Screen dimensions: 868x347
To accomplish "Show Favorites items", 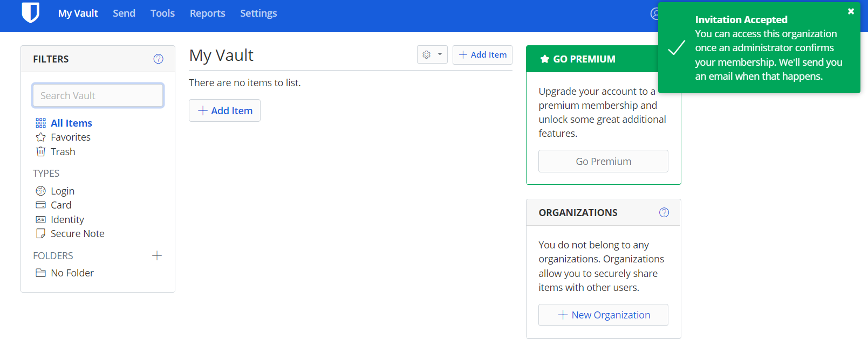I will (71, 137).
